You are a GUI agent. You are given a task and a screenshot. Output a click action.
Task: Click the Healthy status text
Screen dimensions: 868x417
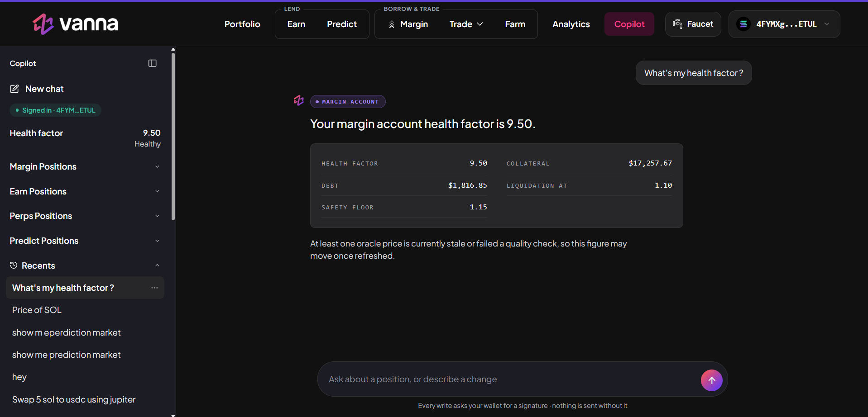(x=148, y=144)
